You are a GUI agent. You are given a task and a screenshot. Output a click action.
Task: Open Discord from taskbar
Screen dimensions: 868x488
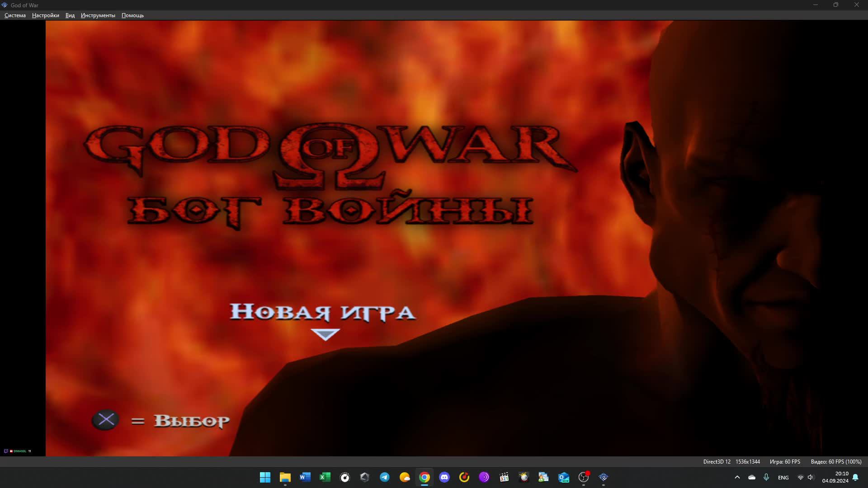click(x=444, y=477)
